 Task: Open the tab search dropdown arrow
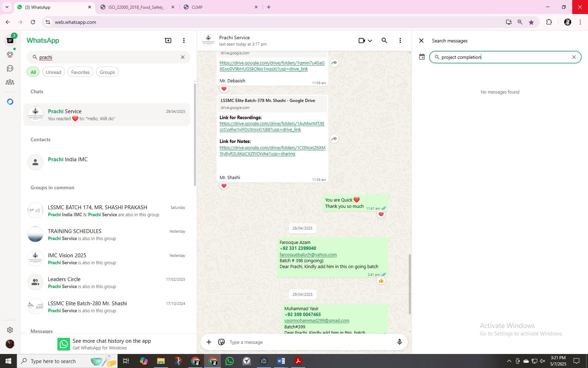coord(7,7)
